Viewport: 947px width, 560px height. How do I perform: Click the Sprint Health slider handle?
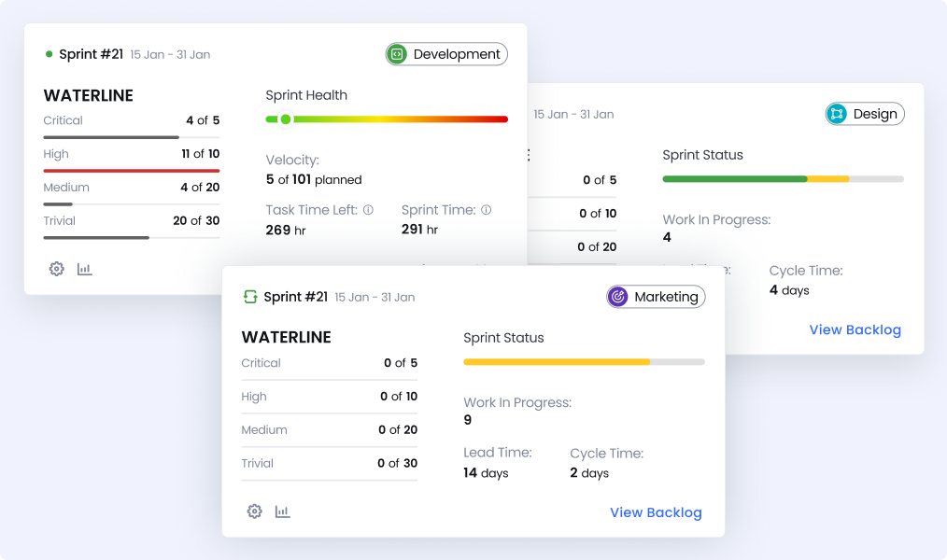tap(286, 119)
